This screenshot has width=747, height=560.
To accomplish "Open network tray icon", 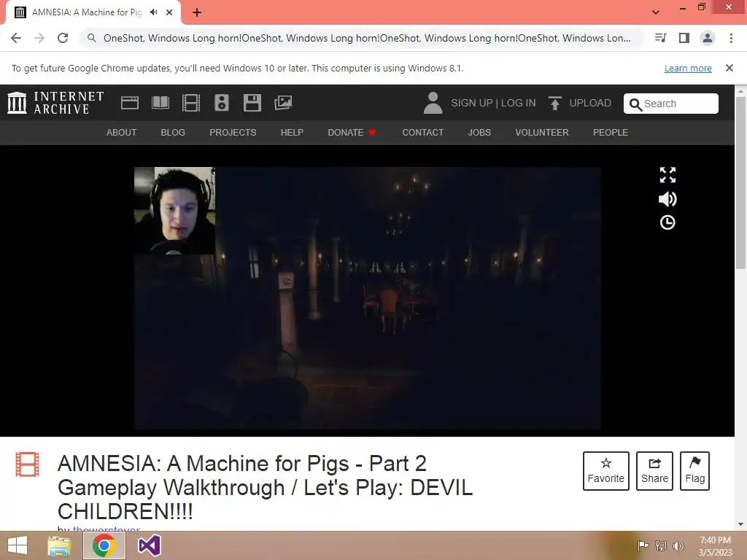I will tap(661, 545).
